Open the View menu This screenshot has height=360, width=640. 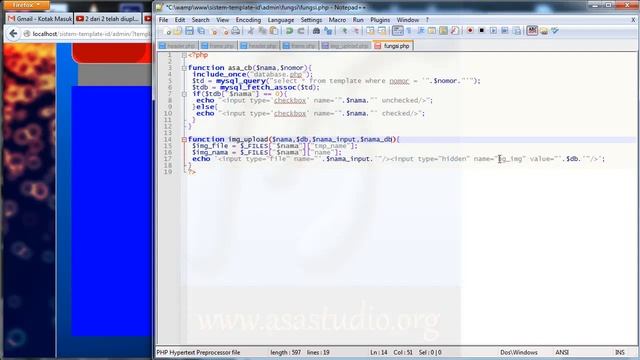coord(222,20)
